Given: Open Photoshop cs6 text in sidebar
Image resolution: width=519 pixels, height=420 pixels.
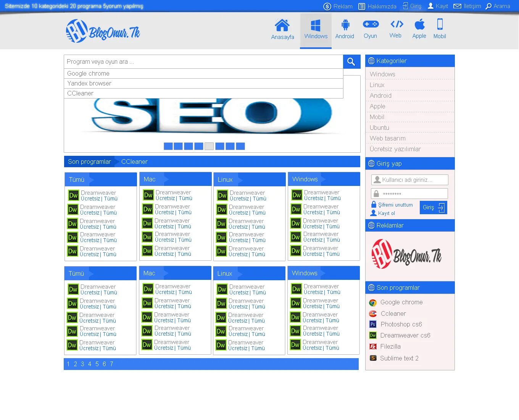Looking at the screenshot, I should (401, 325).
